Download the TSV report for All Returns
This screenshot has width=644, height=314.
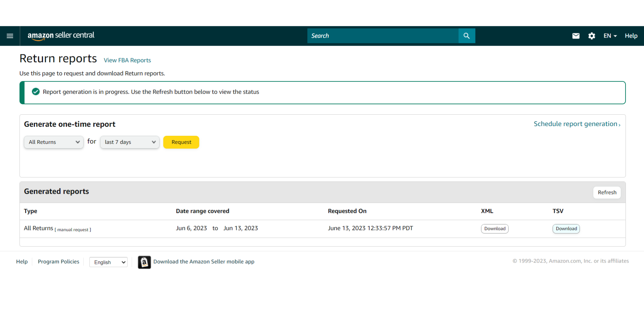(566, 229)
